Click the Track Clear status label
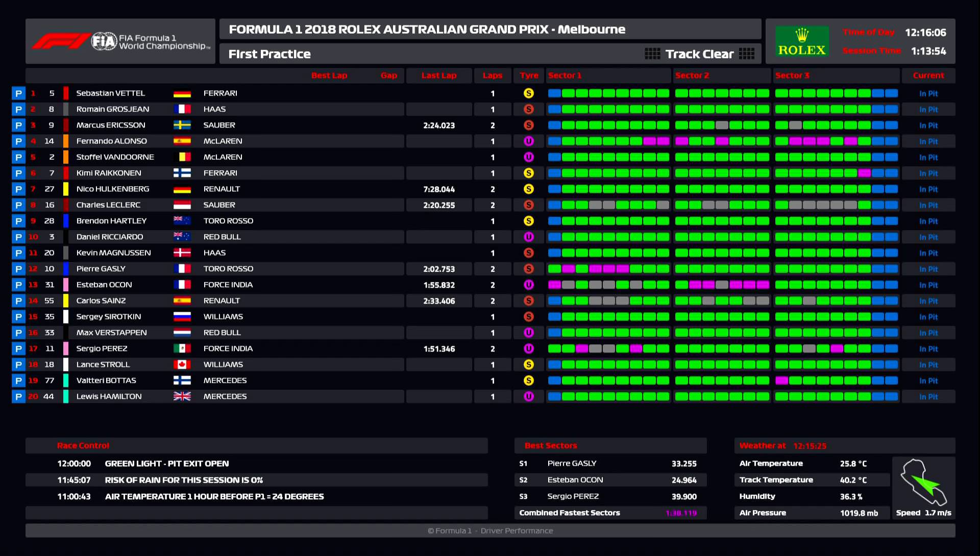Viewport: 980px width, 556px height. (699, 54)
